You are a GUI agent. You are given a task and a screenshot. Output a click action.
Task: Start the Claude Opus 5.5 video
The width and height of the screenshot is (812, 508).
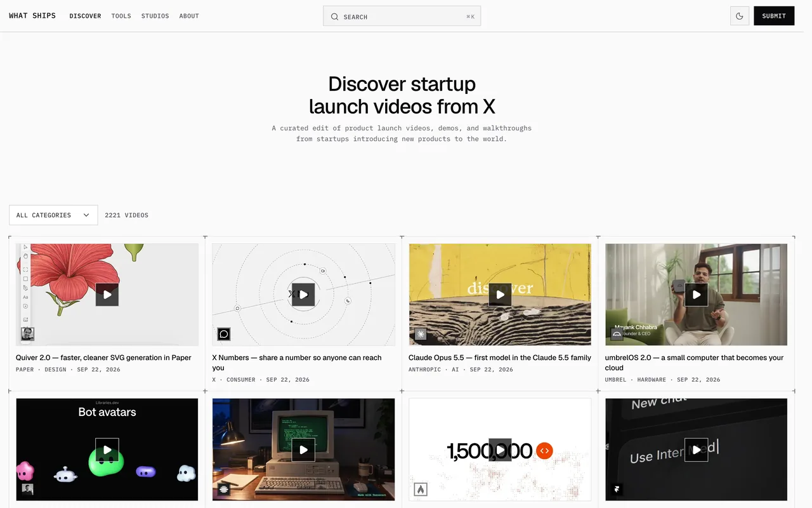click(x=500, y=295)
